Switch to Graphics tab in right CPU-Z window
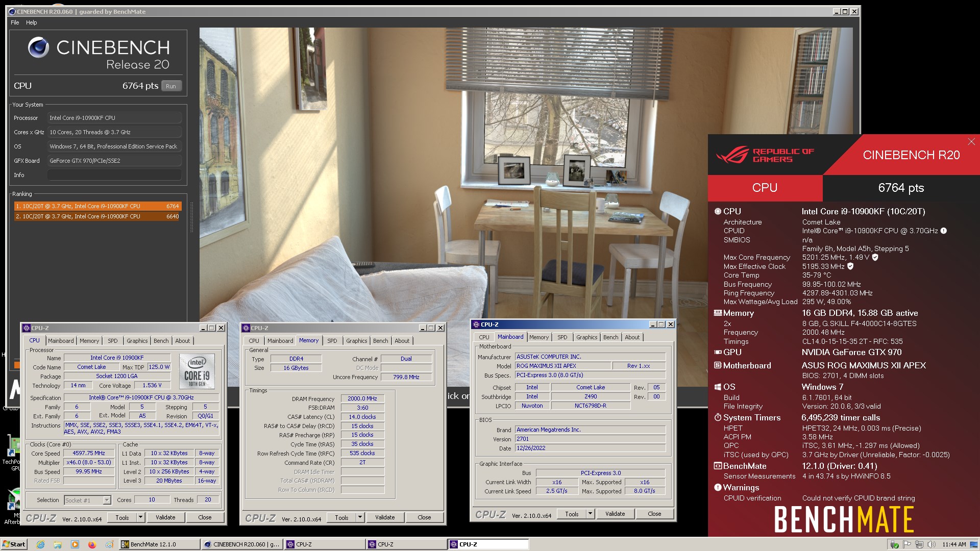Viewport: 980px width, 551px height. 586,337
